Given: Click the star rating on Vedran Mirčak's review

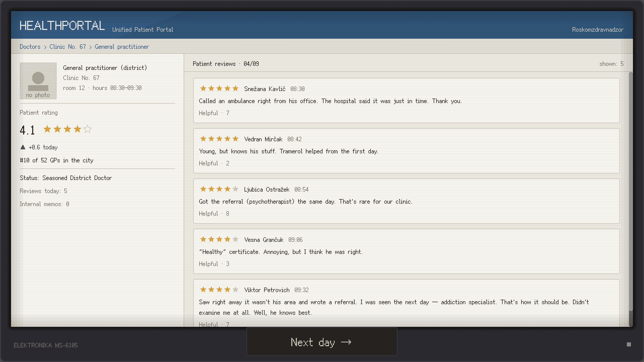Looking at the screenshot, I should (219, 139).
